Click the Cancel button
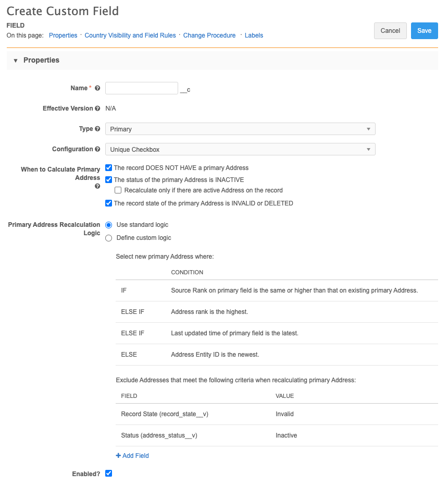448x485 pixels. click(x=390, y=31)
